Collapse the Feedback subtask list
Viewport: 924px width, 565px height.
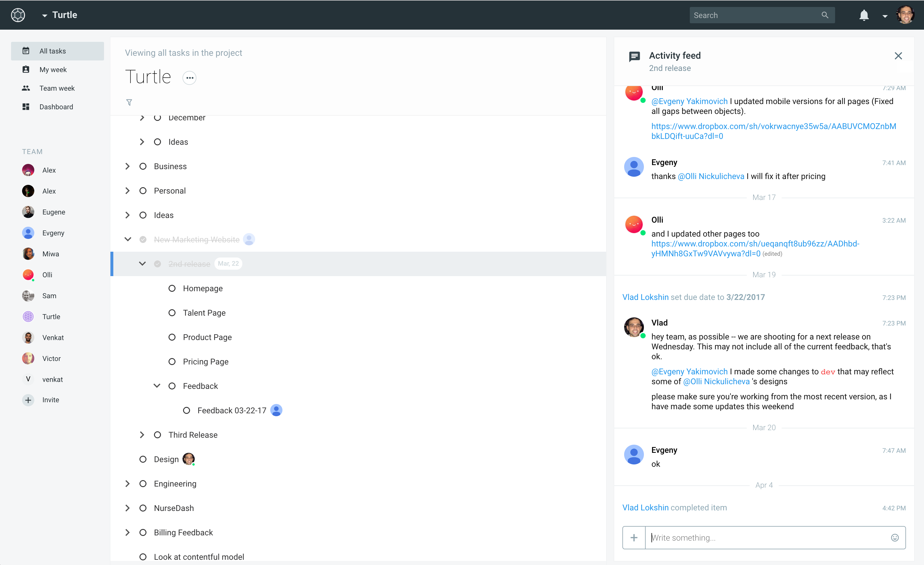[x=157, y=386]
